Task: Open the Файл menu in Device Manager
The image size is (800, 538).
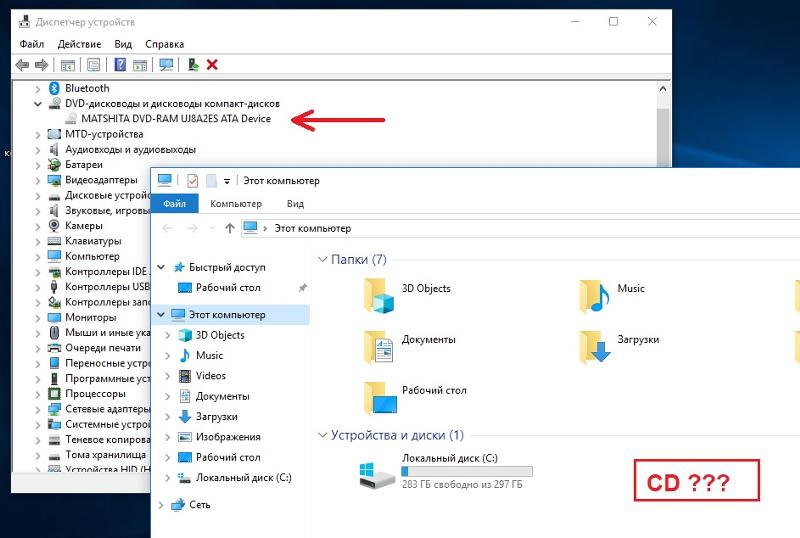Action: (x=32, y=44)
